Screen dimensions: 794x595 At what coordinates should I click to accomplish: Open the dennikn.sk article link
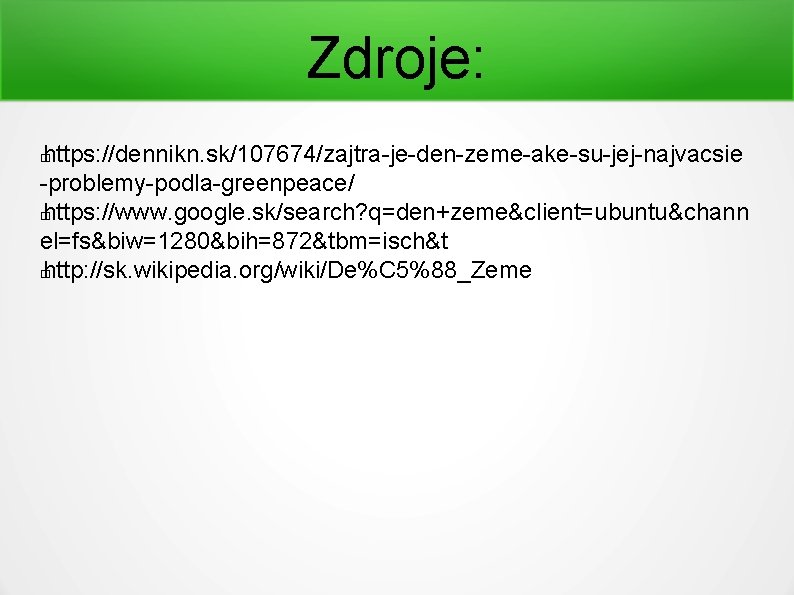click(x=391, y=168)
